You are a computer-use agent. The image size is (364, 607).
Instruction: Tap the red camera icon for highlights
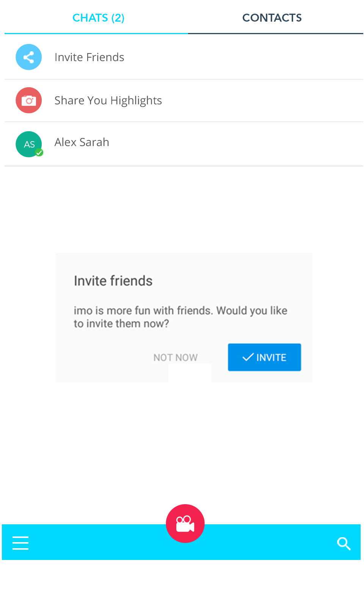(28, 101)
